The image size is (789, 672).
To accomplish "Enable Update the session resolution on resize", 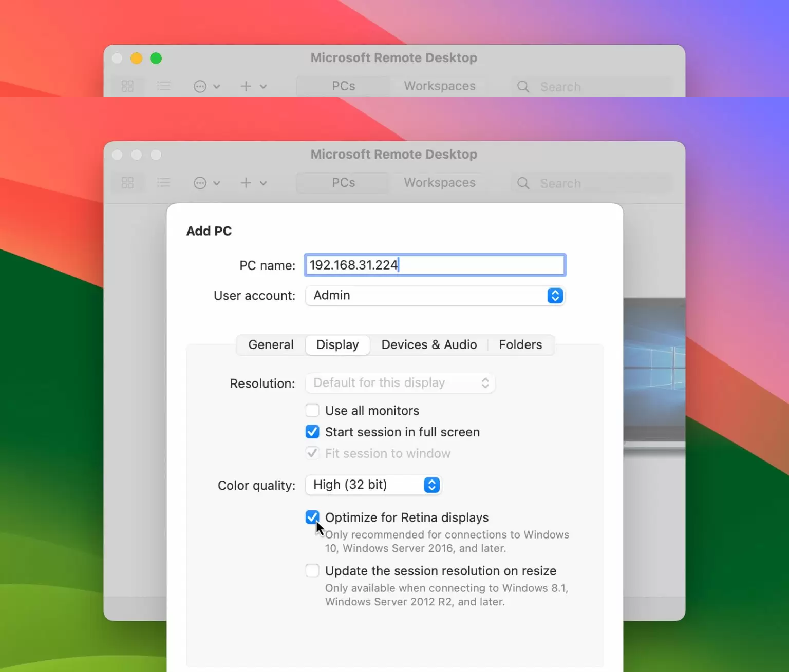I will point(312,570).
